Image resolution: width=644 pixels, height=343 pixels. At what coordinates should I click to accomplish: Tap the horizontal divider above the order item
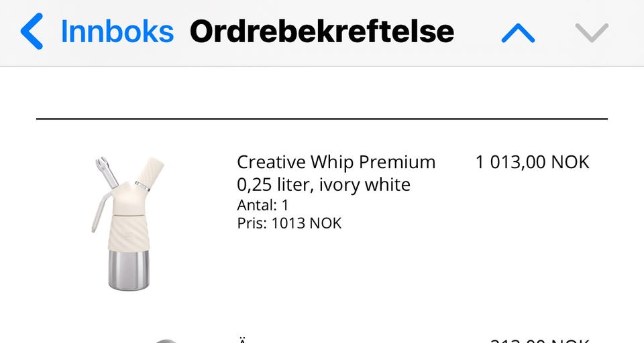pyautogui.click(x=322, y=119)
